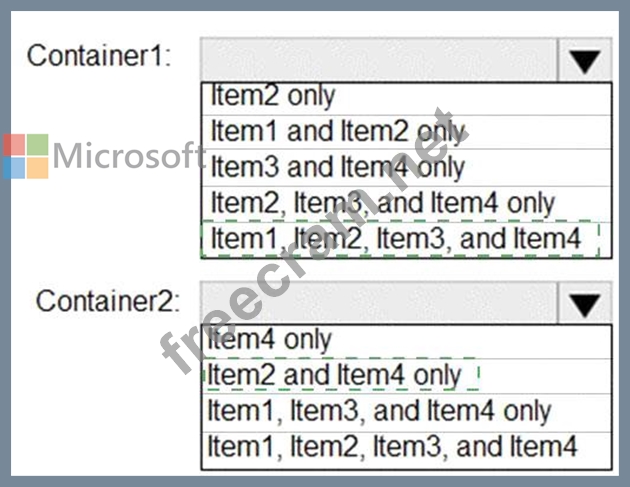Choose 'Item1, Item3, and Item4 only'
This screenshot has height=487, width=630.
click(406, 412)
